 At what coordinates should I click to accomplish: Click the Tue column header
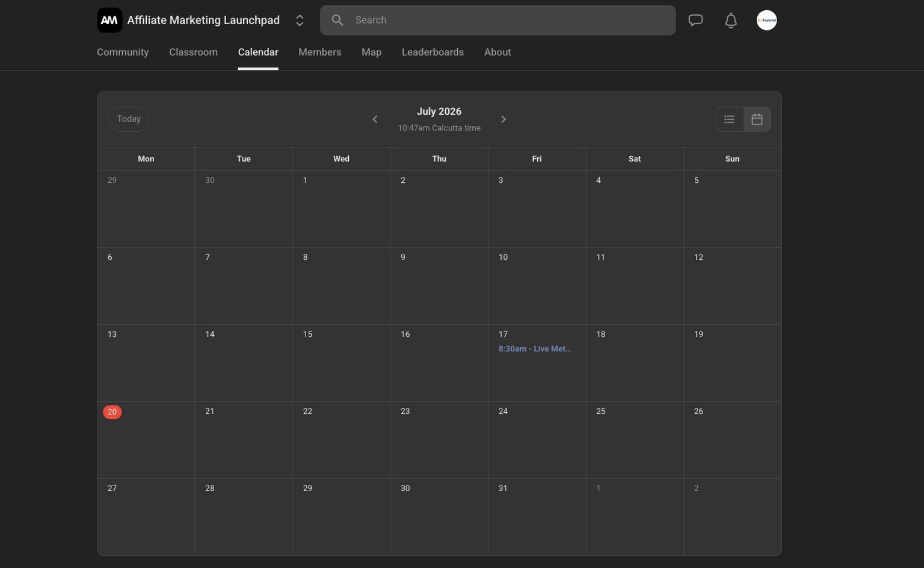244,159
